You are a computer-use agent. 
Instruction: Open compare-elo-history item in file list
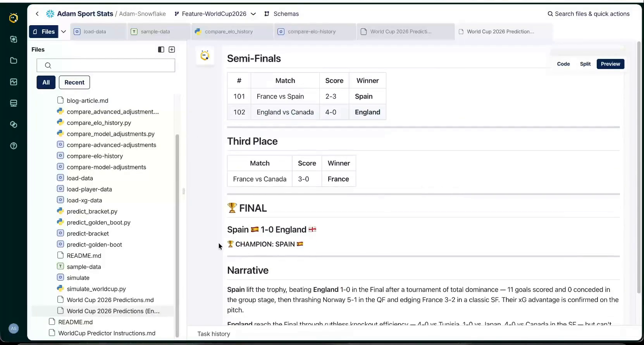click(x=95, y=156)
